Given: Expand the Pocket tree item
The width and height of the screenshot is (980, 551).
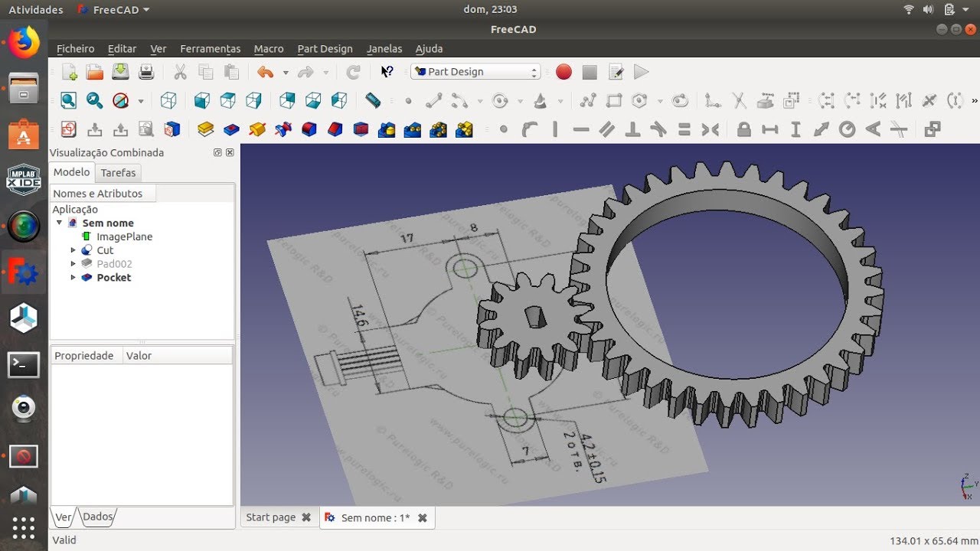Looking at the screenshot, I should coord(73,278).
